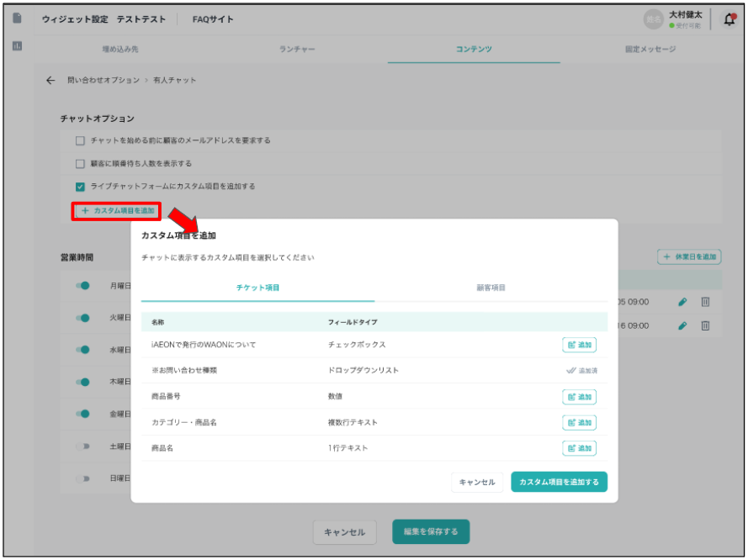Click the 休業日を追加 button
Image resolution: width=748 pixels, height=560 pixels.
[x=689, y=256]
